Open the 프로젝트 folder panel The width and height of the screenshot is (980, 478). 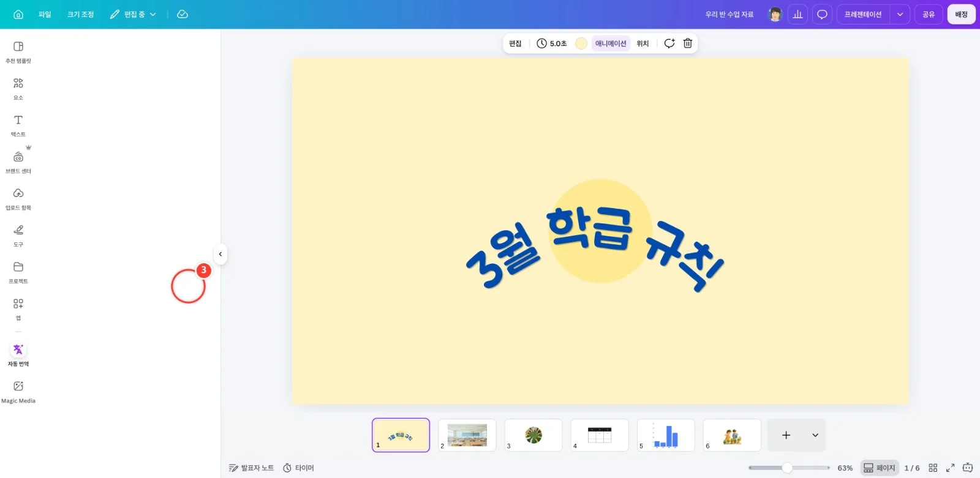point(18,272)
